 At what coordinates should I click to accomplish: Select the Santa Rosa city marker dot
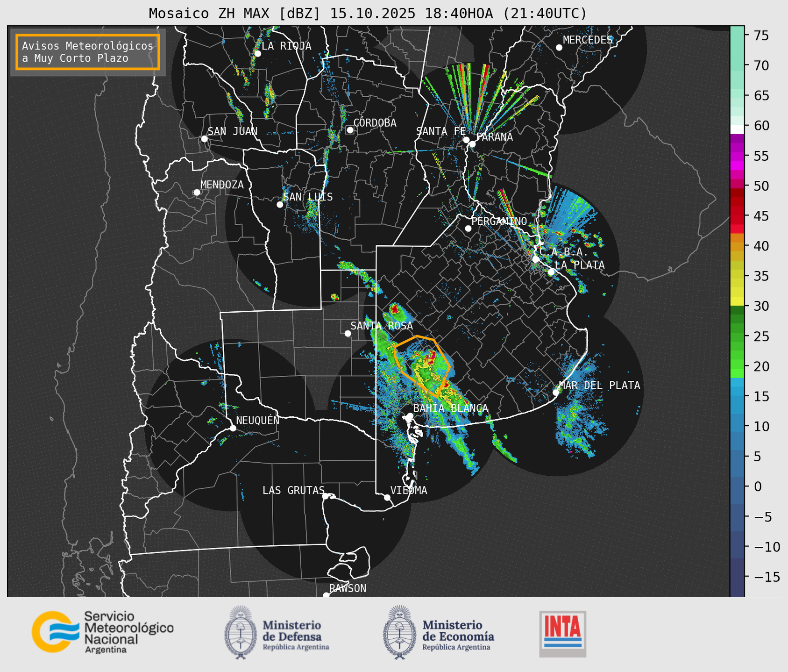pos(348,333)
